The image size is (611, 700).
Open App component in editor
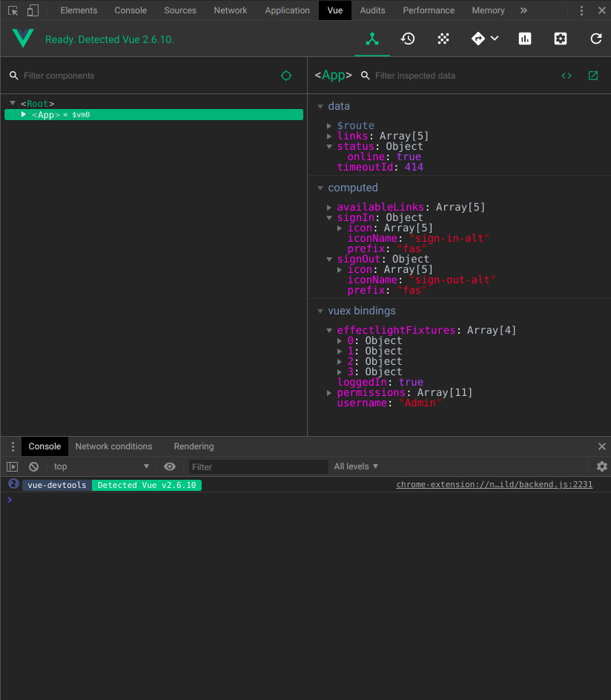(x=592, y=75)
